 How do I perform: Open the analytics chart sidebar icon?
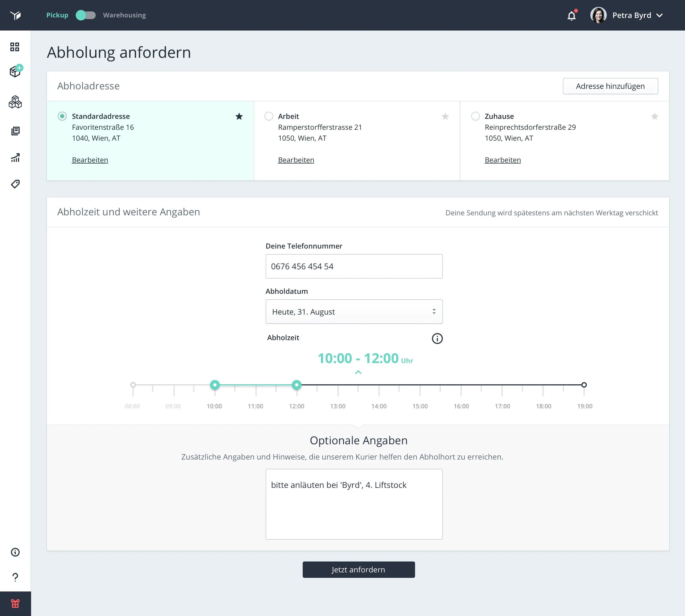15,157
